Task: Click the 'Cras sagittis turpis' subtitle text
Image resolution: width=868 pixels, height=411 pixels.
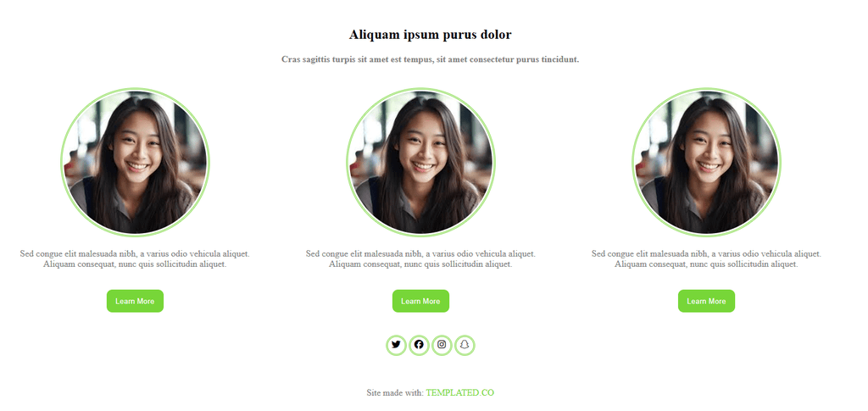Action: (430, 59)
